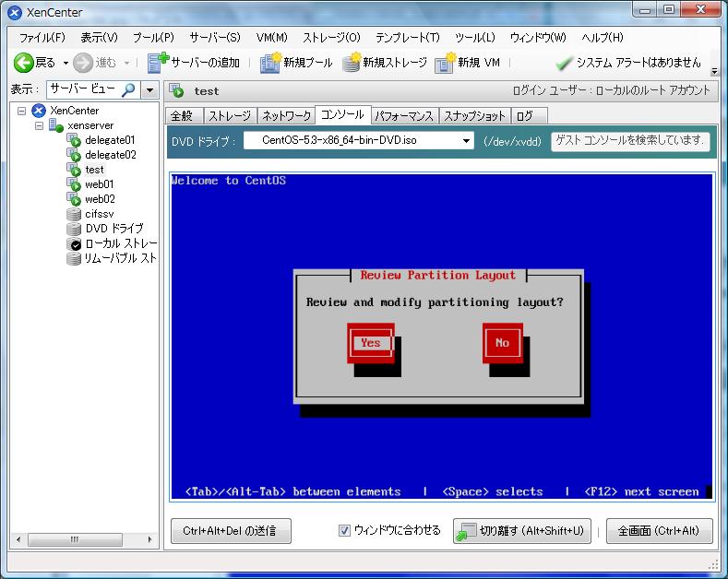Click the xenserver host icon
The height and width of the screenshot is (579, 728).
tap(55, 125)
